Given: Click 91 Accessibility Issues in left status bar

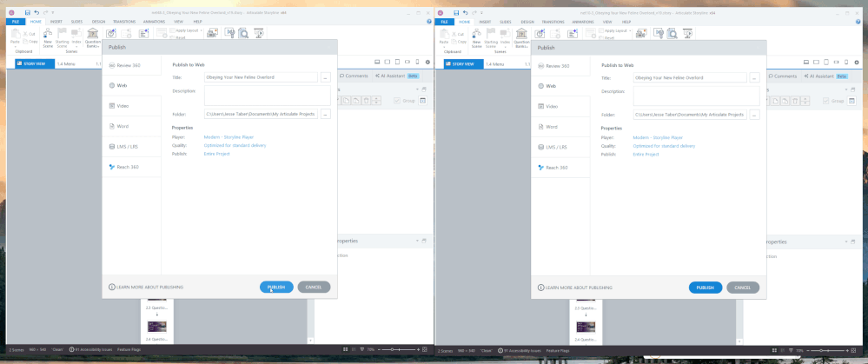Looking at the screenshot, I should tap(90, 349).
